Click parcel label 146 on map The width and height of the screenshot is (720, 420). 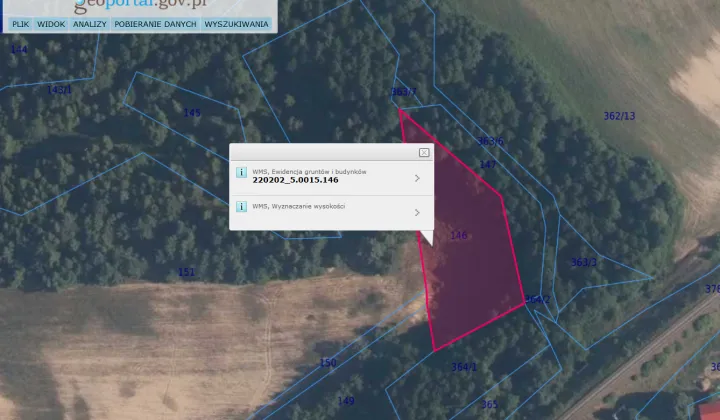[459, 235]
